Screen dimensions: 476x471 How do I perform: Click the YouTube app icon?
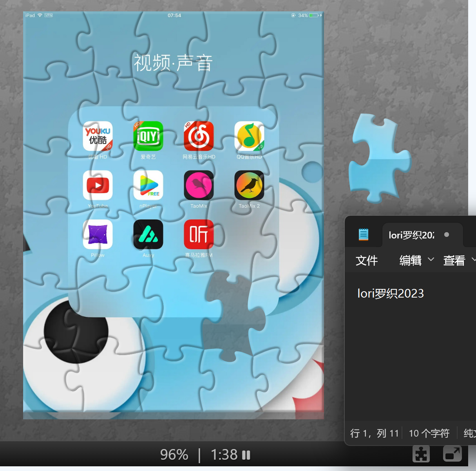(98, 185)
